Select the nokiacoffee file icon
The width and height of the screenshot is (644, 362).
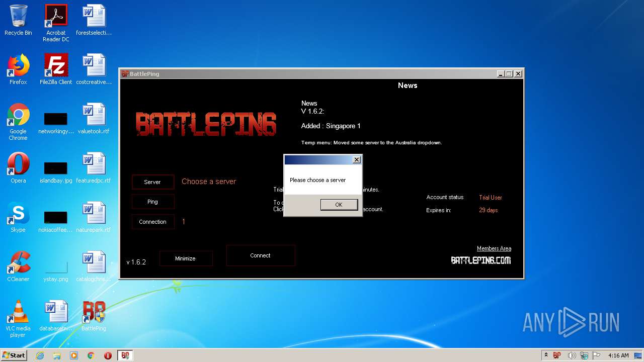pyautogui.click(x=56, y=222)
